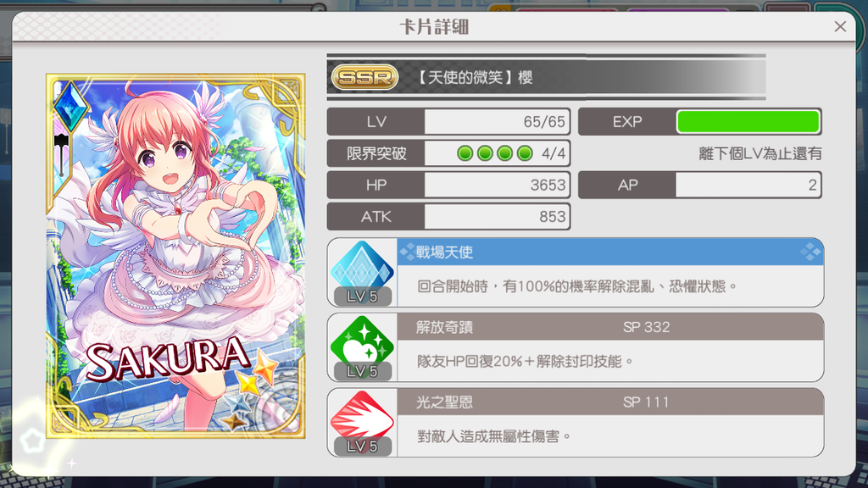Click the LV 65/65 stat field
The image size is (868, 488).
(x=448, y=122)
